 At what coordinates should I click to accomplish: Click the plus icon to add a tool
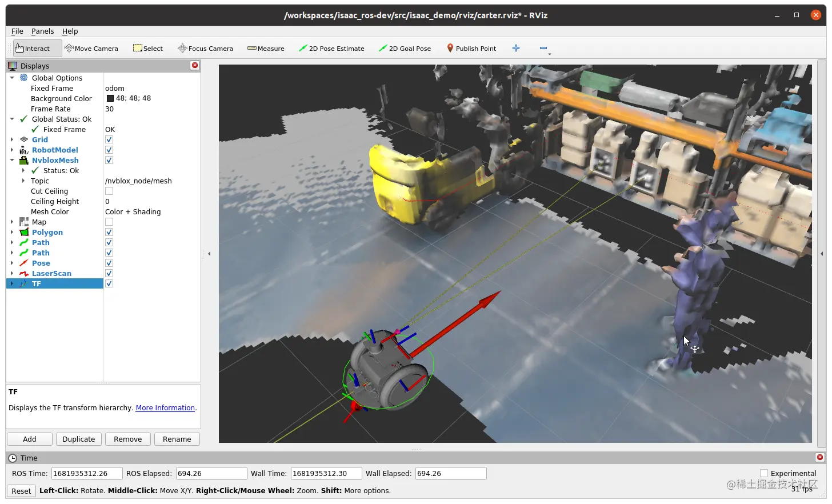pos(516,48)
